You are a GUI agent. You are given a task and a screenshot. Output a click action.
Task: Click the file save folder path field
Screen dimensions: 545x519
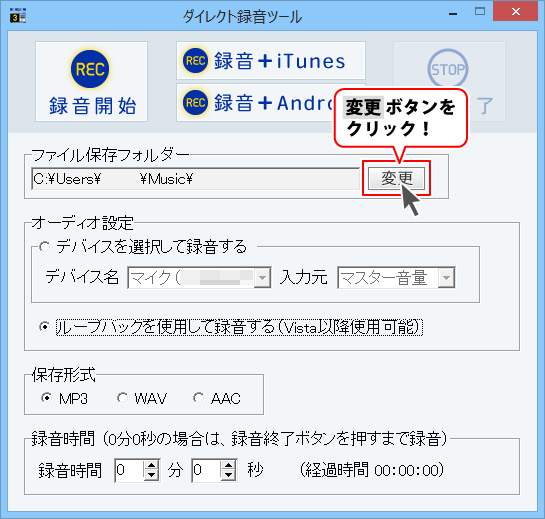click(x=195, y=179)
